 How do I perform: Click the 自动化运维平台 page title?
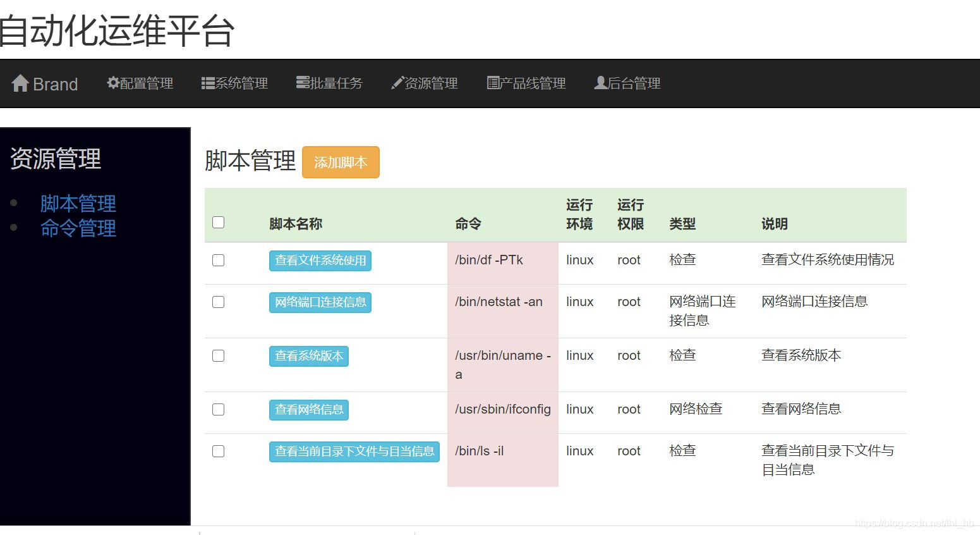pos(118,31)
